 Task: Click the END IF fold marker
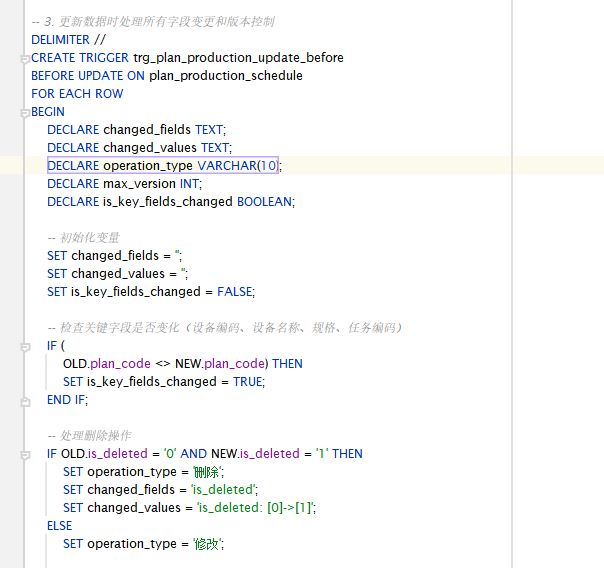click(25, 400)
